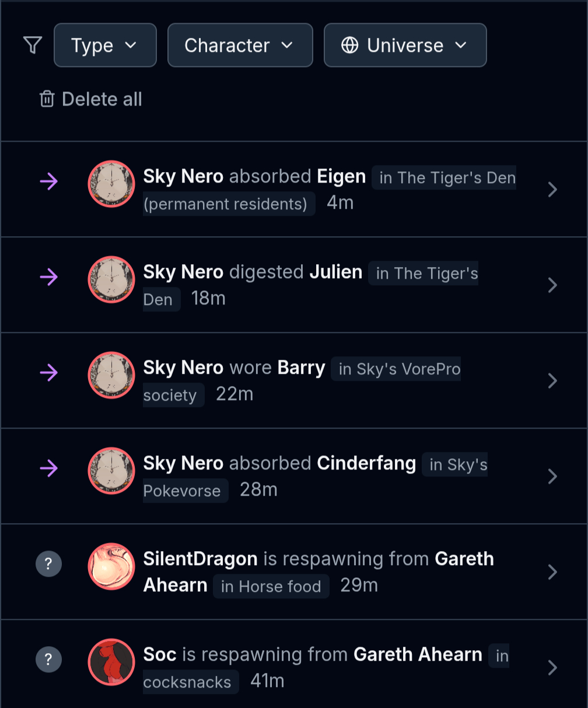Screen dimensions: 588x708
Task: Expand the Julien entry with its chevron
Action: point(552,285)
